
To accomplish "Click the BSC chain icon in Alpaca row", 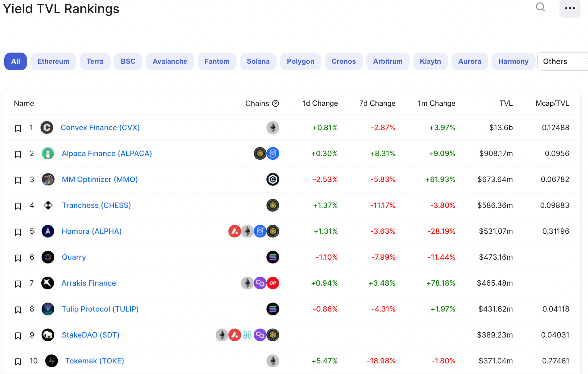I will [x=260, y=153].
